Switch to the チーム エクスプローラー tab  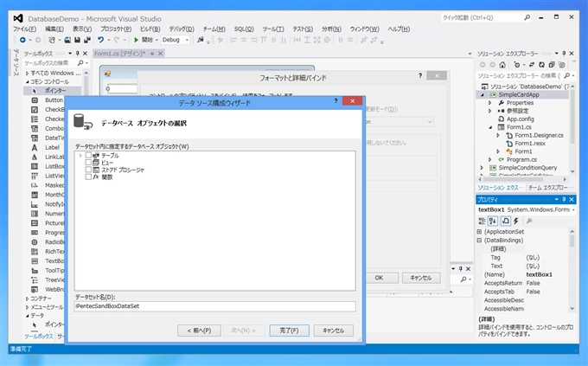551,187
